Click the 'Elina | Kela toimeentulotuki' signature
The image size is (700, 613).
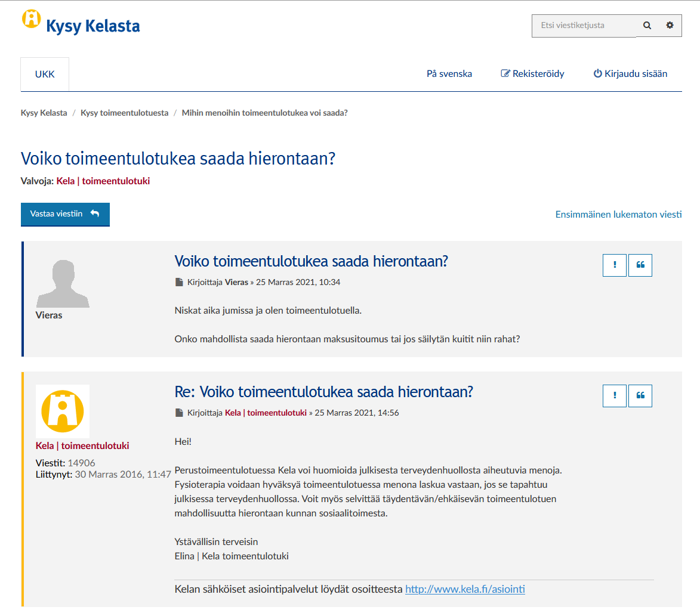click(x=232, y=556)
